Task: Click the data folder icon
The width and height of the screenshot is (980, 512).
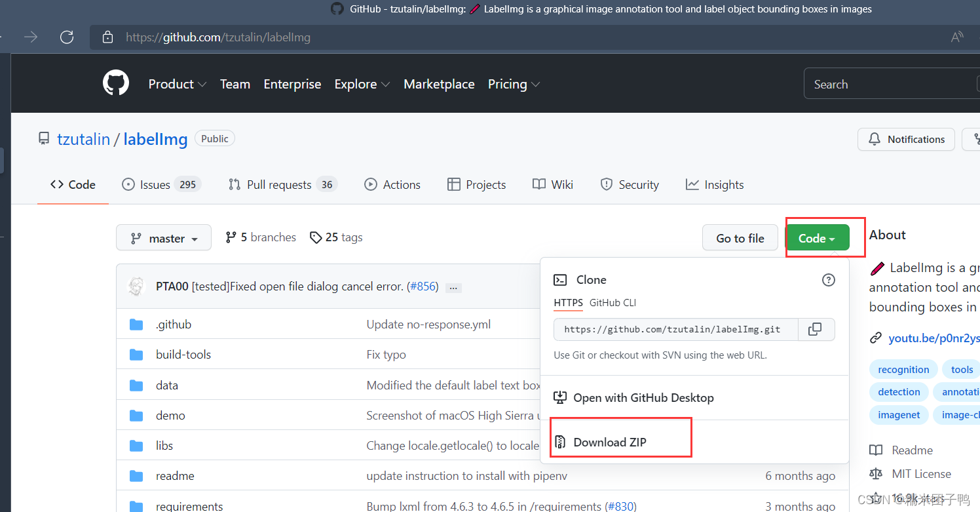Action: 136,385
